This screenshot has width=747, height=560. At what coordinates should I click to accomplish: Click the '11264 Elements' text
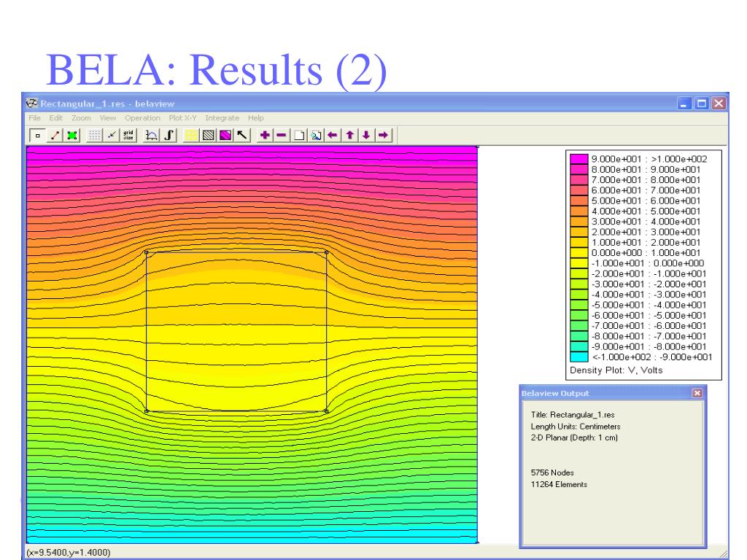[x=559, y=484]
